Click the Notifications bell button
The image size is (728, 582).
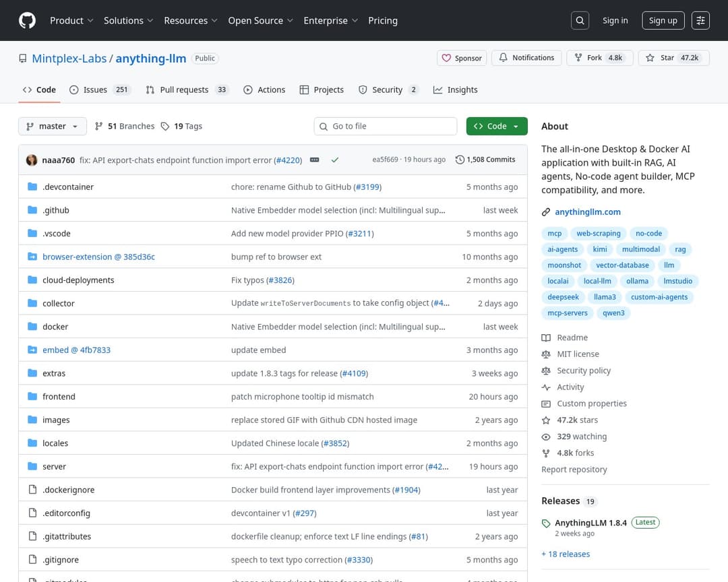(x=526, y=58)
